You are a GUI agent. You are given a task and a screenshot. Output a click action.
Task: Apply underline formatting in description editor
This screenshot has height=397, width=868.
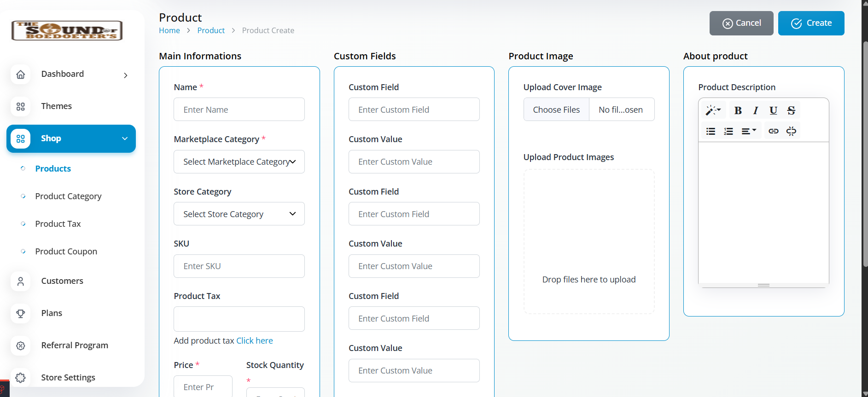click(x=773, y=110)
